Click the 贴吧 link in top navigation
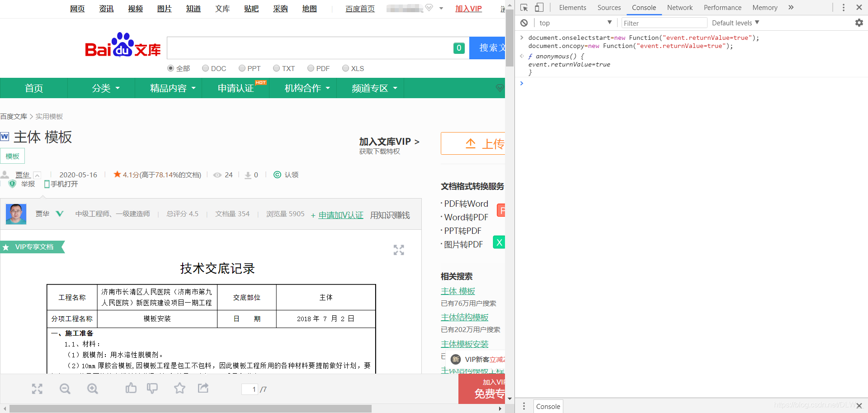Viewport: 868px width, 413px height. [251, 9]
